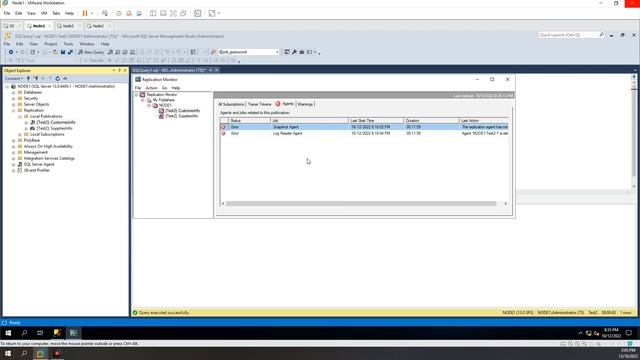Viewport: 640px width, 360px height.
Task: Click the wrench properties icon in SSMS toolbar
Action: click(294, 52)
